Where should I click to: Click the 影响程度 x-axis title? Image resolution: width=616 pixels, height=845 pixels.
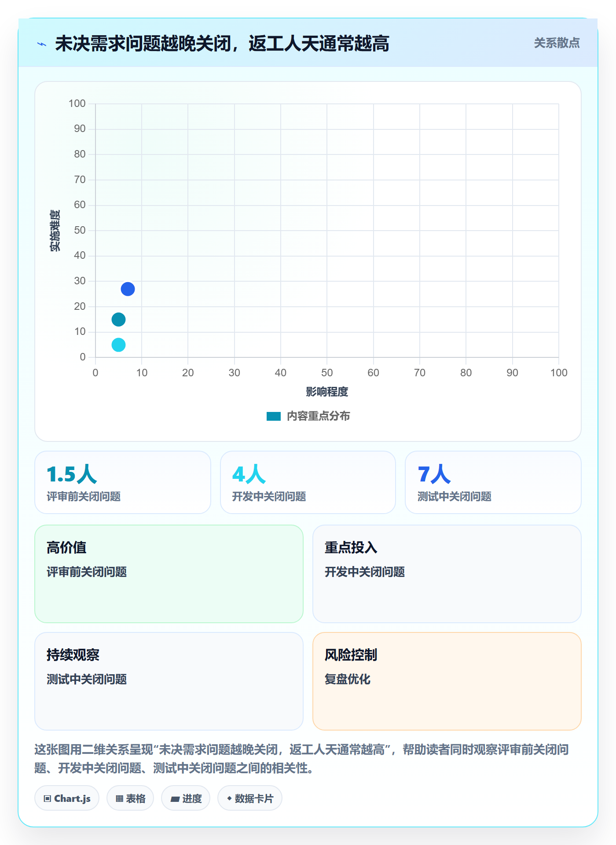(x=327, y=392)
